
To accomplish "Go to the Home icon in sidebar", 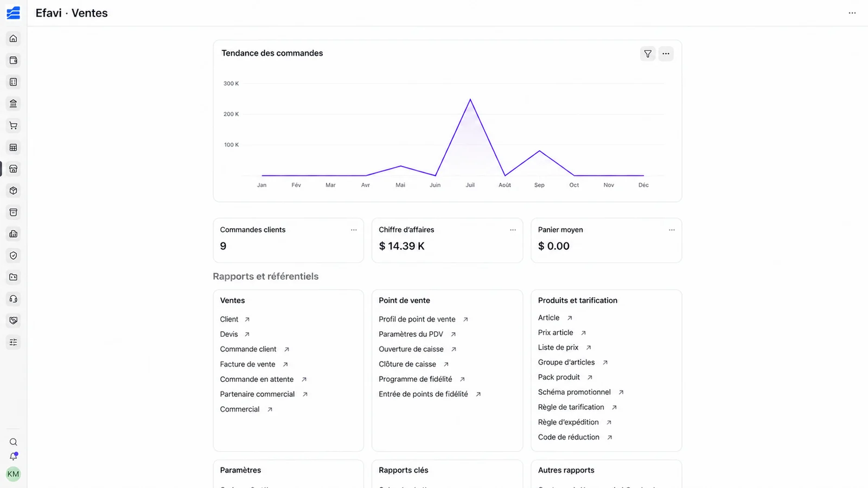I will (14, 38).
